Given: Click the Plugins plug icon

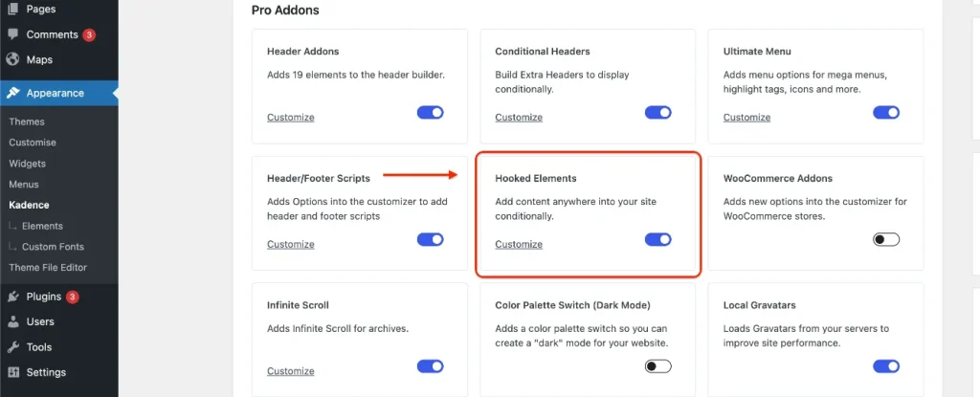Looking at the screenshot, I should 12,297.
